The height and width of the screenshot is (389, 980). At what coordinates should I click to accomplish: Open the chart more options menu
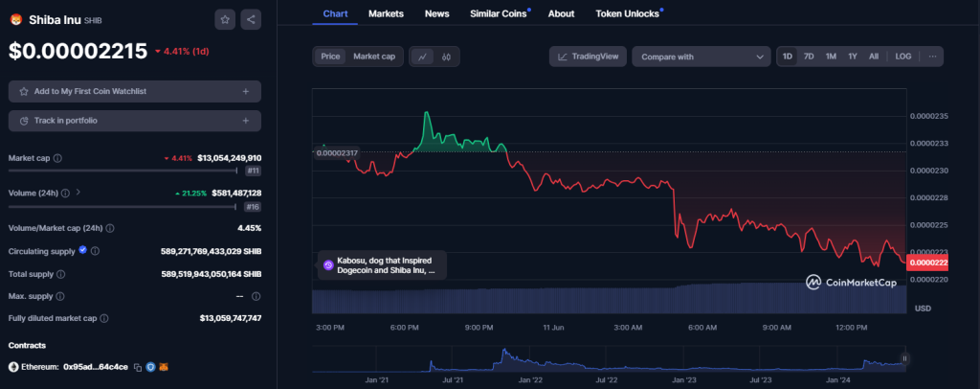pos(932,57)
